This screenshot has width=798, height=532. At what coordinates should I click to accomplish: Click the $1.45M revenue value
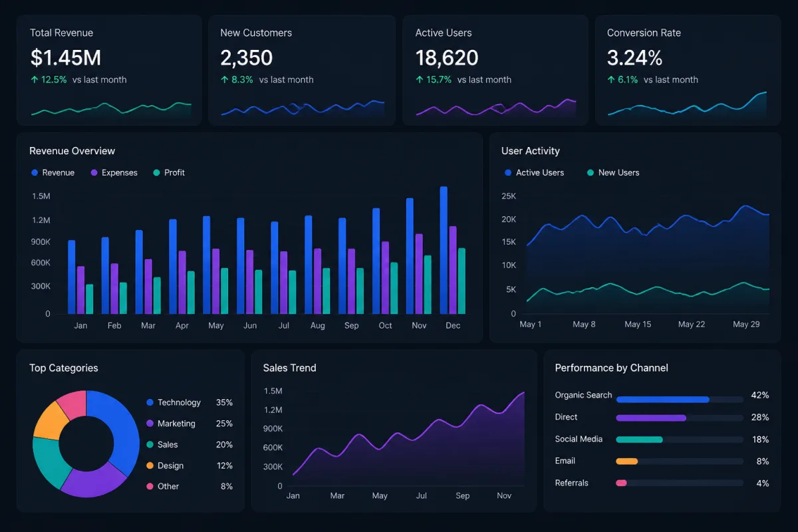click(66, 58)
